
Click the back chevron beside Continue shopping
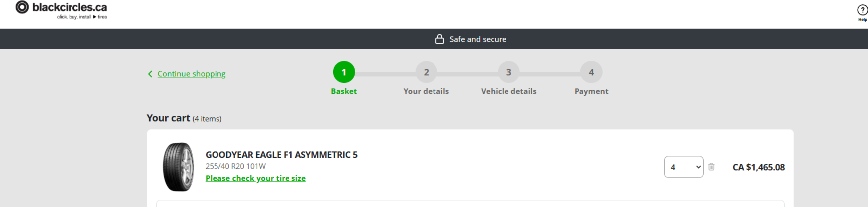pyautogui.click(x=150, y=74)
